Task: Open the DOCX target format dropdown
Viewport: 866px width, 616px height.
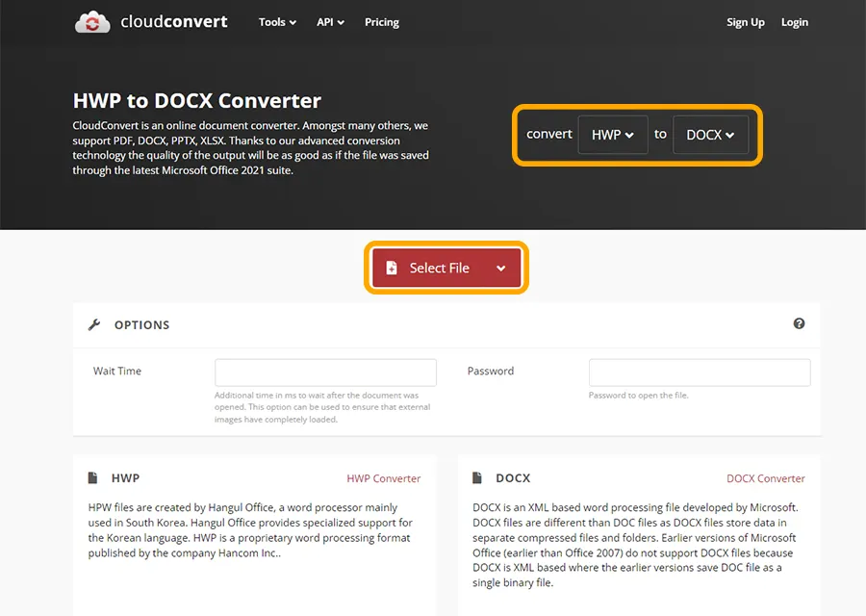Action: pos(710,135)
